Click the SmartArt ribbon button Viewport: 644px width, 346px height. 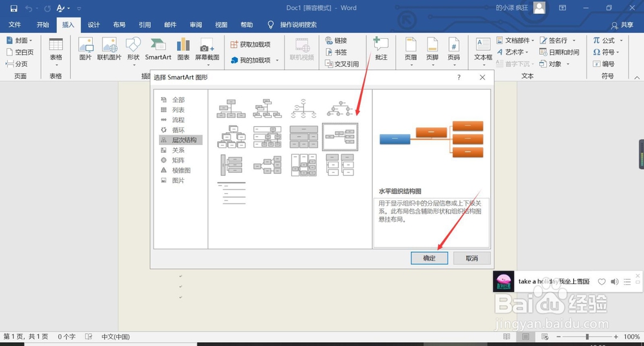tap(158, 48)
